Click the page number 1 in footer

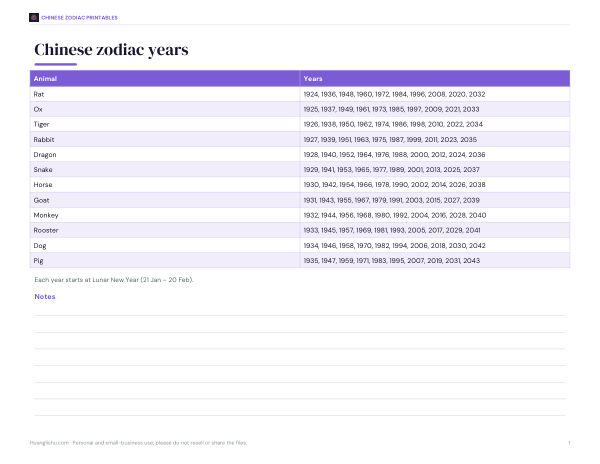pos(569,443)
